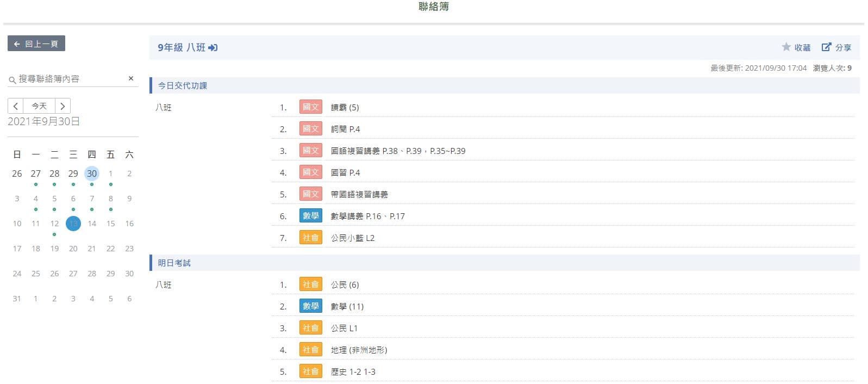Viewport: 868px width, 384px height.
Task: Click the 國文 tag beside 詞閱 P.4
Action: point(311,129)
